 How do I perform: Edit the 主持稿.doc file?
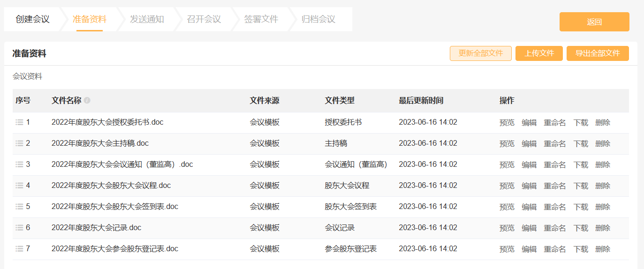tap(529, 144)
